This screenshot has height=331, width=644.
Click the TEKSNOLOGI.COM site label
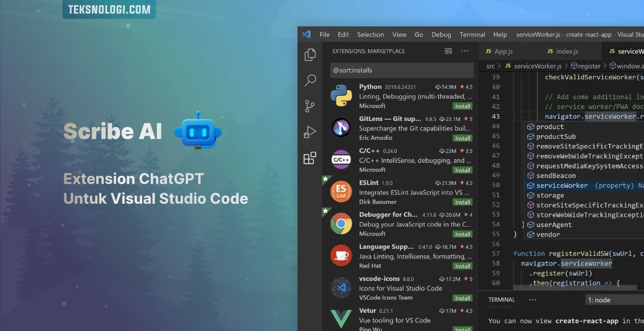pos(109,9)
